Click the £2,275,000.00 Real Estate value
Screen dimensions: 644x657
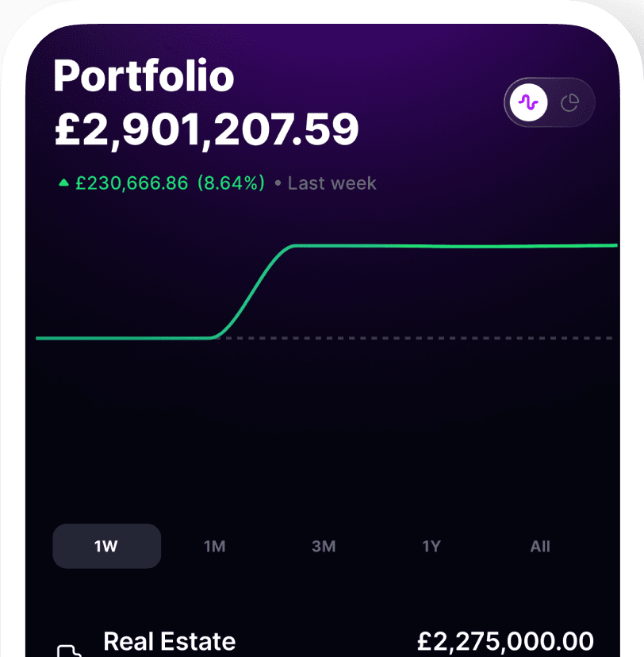pyautogui.click(x=505, y=641)
